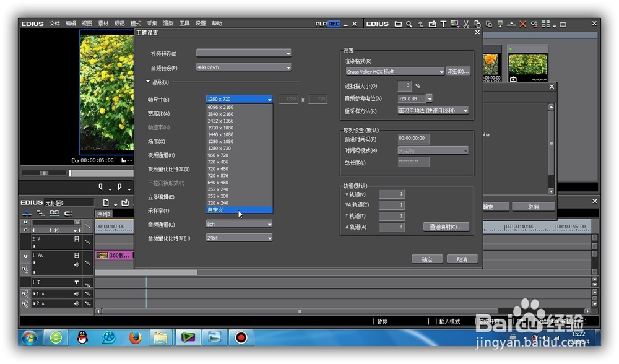Toggle video mute on the 1 VA track
Screen dimensions: 619x364
(77, 256)
